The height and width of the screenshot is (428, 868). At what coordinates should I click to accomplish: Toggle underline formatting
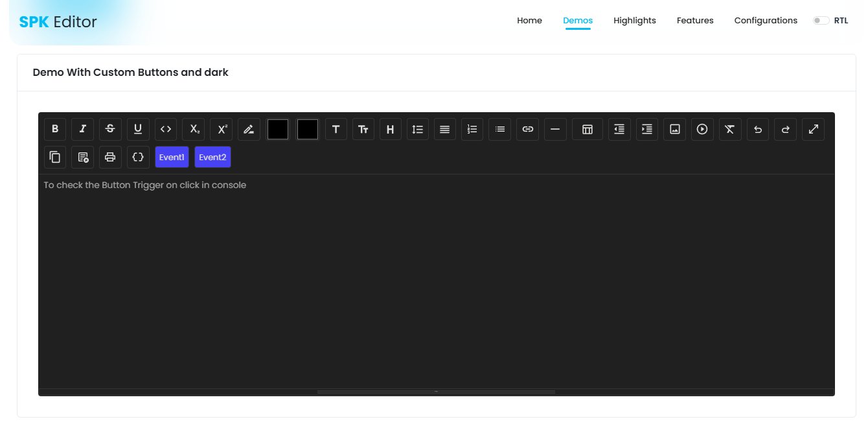click(x=138, y=129)
